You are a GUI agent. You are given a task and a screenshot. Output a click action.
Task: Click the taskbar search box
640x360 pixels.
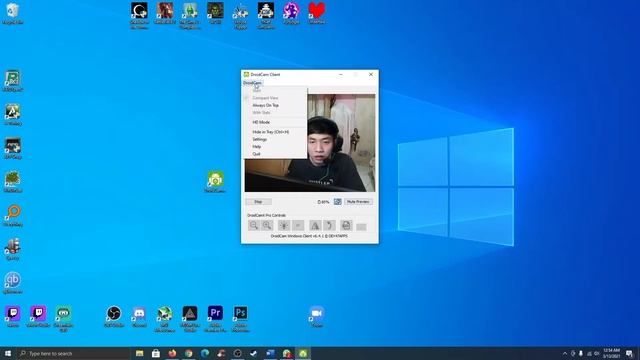point(73,353)
